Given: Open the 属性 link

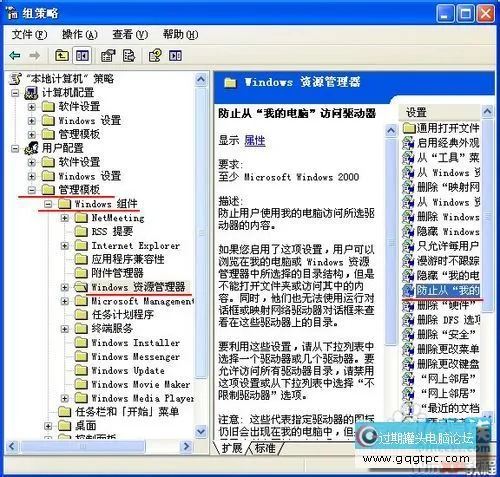Looking at the screenshot, I should (x=255, y=140).
